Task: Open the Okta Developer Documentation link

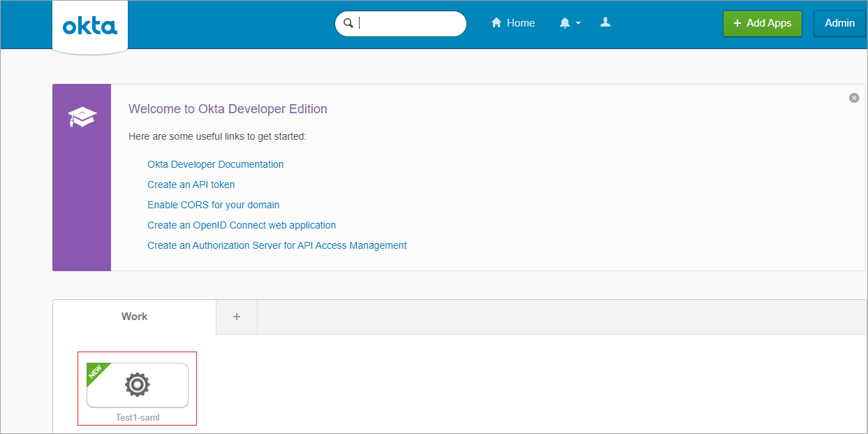Action: click(x=215, y=164)
